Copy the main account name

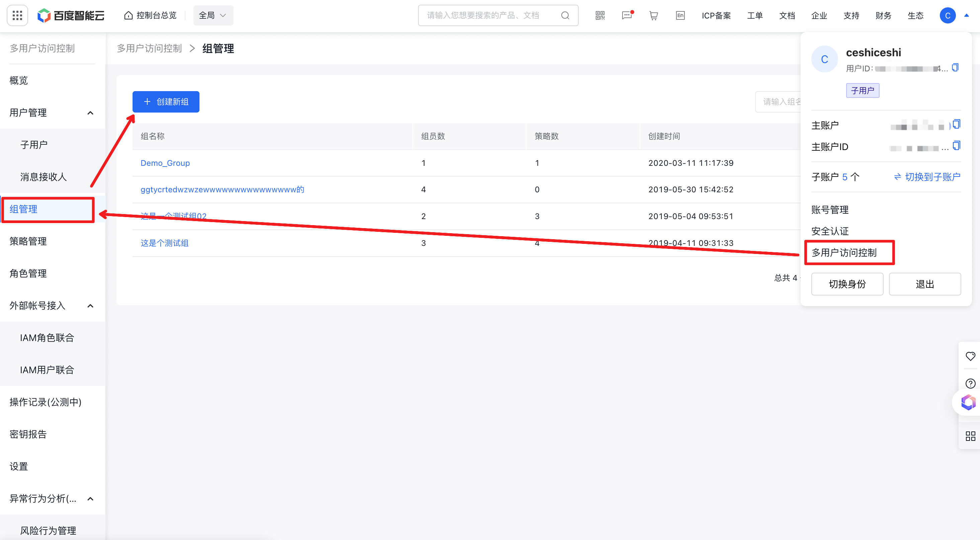957,124
